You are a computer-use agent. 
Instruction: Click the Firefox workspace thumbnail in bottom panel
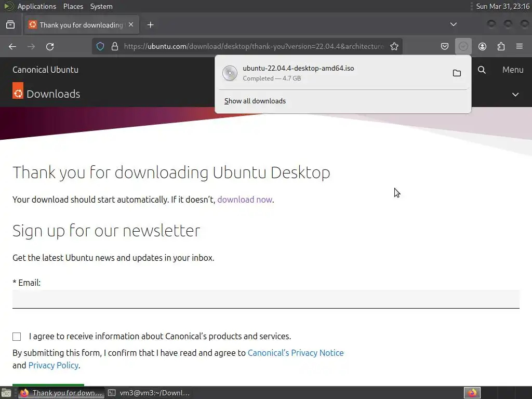click(x=472, y=393)
